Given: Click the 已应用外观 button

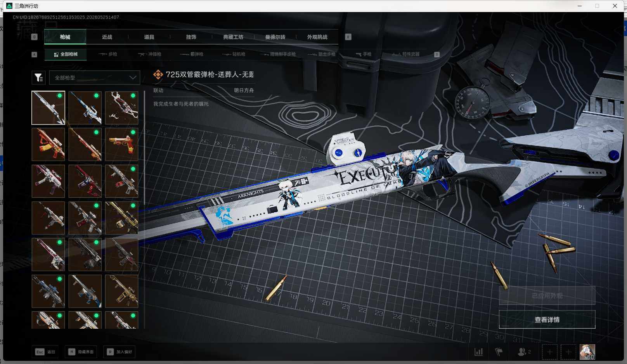Looking at the screenshot, I should tap(547, 296).
